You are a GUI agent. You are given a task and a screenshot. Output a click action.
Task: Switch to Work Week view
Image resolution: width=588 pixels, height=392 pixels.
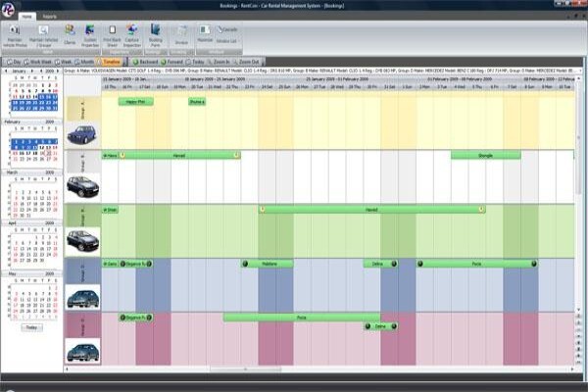coord(37,62)
